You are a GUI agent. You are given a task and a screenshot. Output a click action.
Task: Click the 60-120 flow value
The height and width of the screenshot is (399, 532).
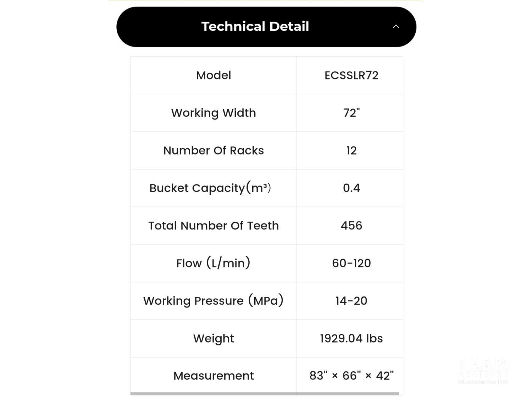pyautogui.click(x=351, y=263)
